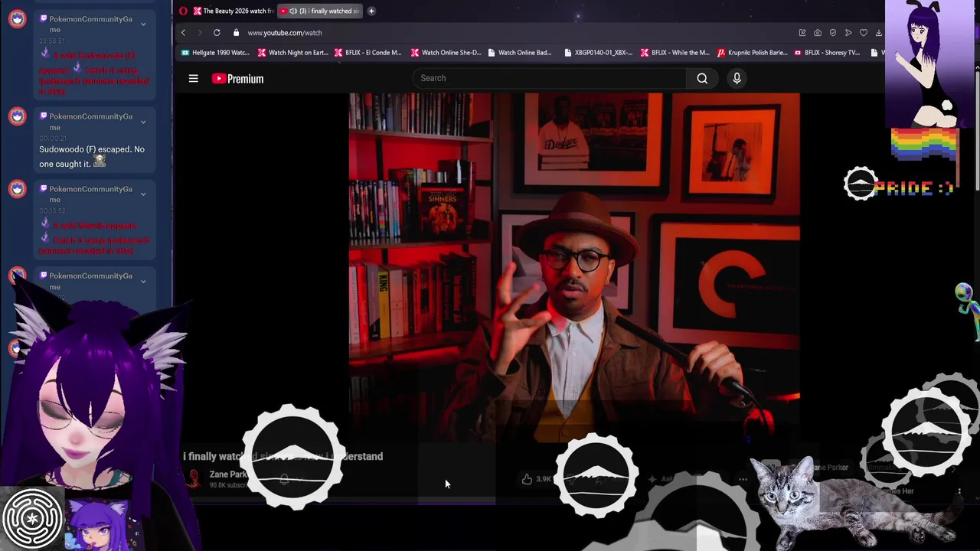The width and height of the screenshot is (980, 551).
Task: Open the send/flow arrow icon
Action: tap(848, 33)
